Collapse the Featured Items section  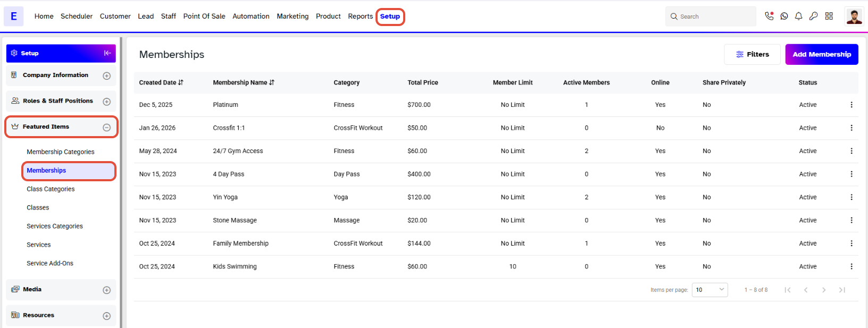(106, 127)
